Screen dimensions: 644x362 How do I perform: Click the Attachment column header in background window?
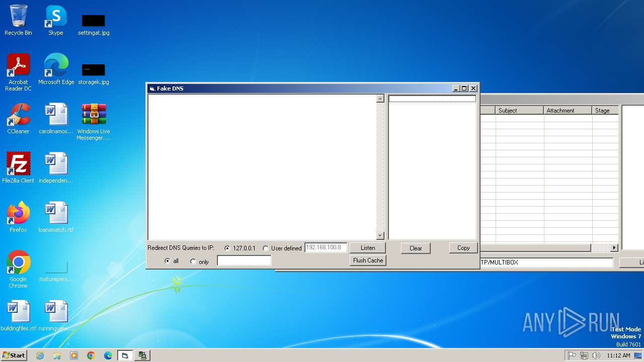(x=568, y=110)
